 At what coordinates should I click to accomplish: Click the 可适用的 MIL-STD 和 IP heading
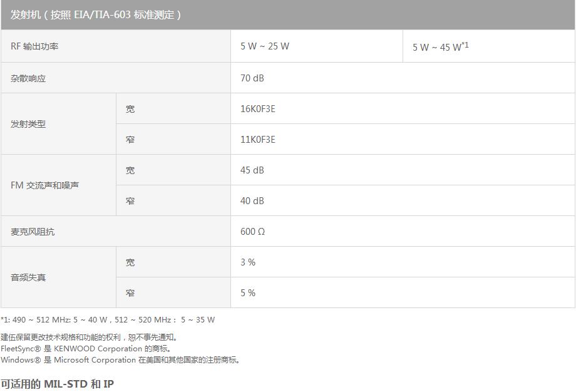tap(58, 384)
